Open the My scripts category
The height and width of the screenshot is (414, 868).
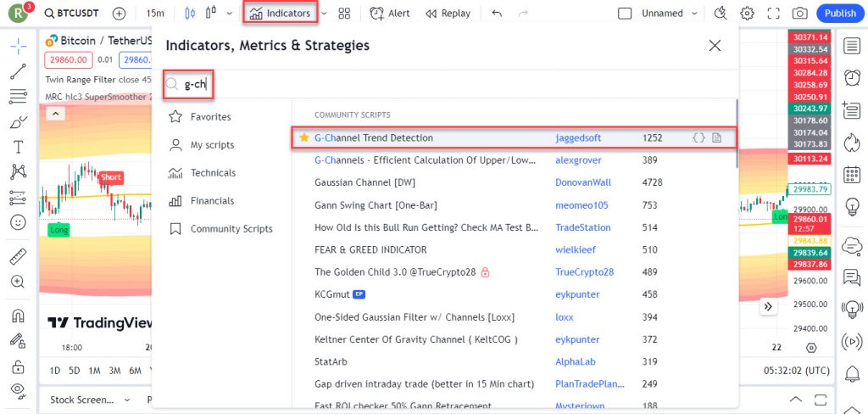coord(202,145)
